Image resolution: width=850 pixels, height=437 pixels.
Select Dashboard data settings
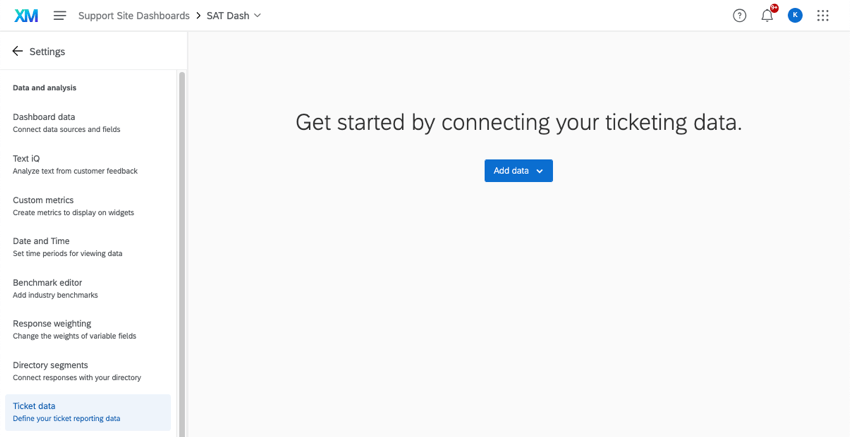(66, 122)
